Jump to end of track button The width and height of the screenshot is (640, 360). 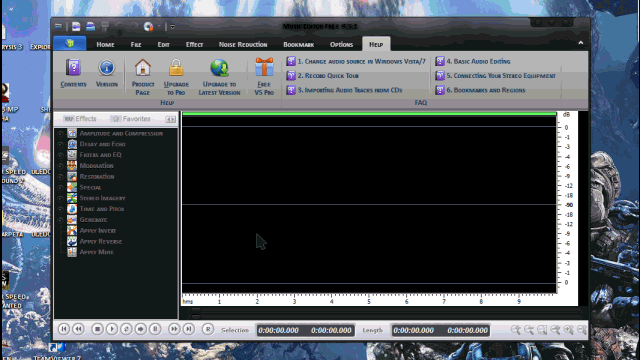point(189,329)
